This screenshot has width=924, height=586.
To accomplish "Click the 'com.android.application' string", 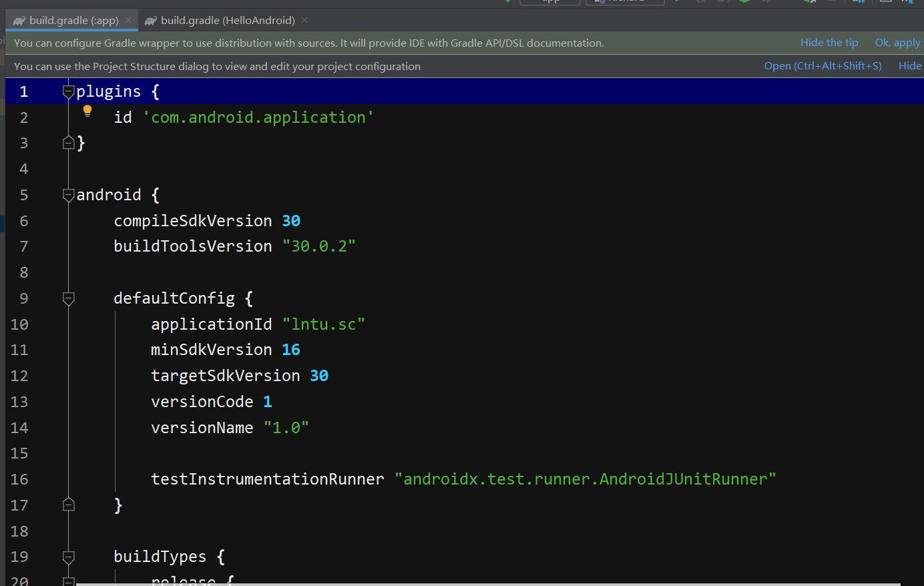I will tap(258, 117).
